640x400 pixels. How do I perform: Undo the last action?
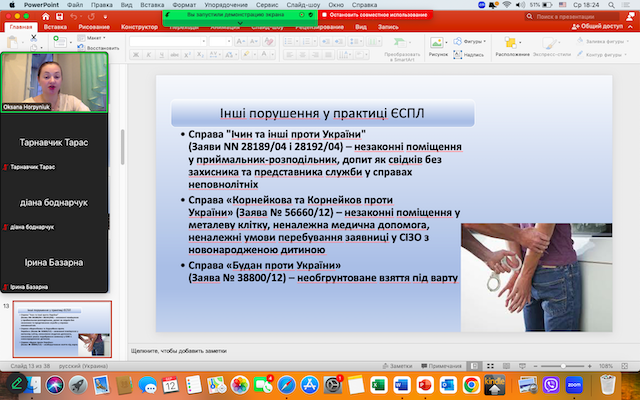click(73, 16)
